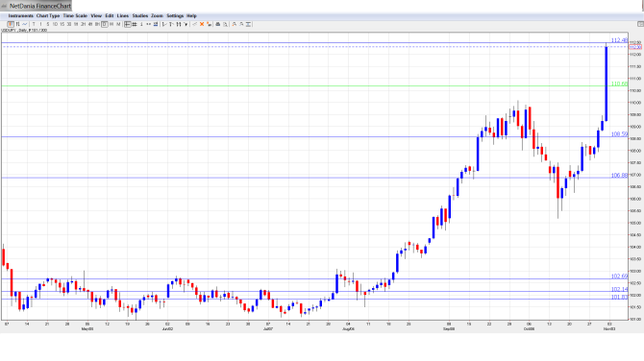Open print preview icon
Viewport: 644px width, 361px height.
tap(225, 24)
